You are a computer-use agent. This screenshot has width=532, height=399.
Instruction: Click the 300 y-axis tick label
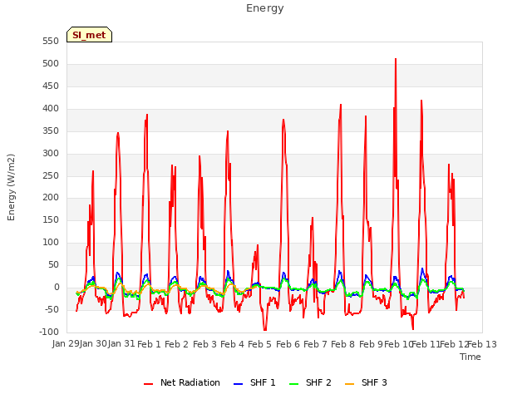point(51,153)
